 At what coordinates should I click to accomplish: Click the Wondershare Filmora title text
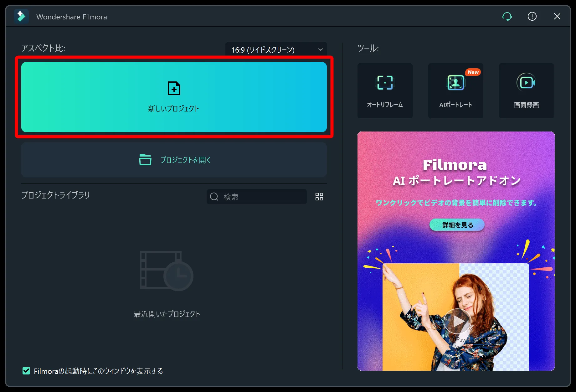tap(72, 17)
